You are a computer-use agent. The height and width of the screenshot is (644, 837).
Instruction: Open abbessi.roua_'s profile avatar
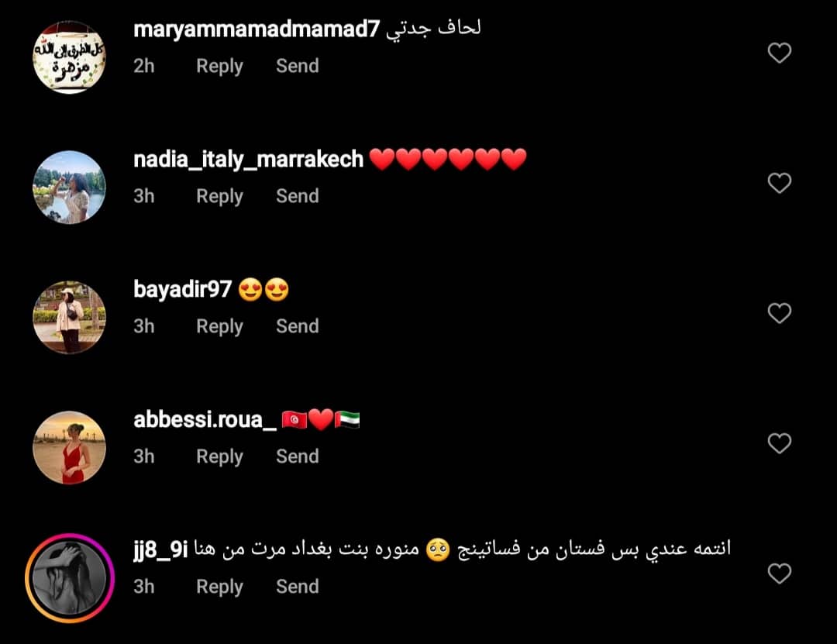(x=70, y=447)
